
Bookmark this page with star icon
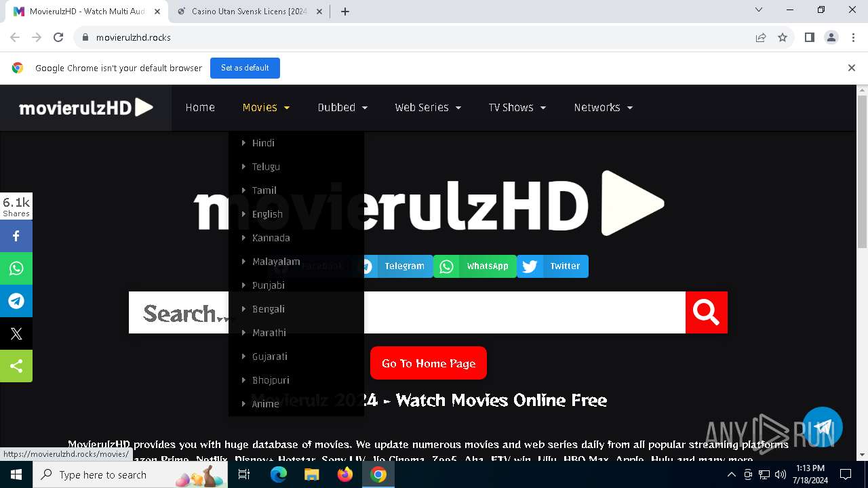click(x=783, y=37)
